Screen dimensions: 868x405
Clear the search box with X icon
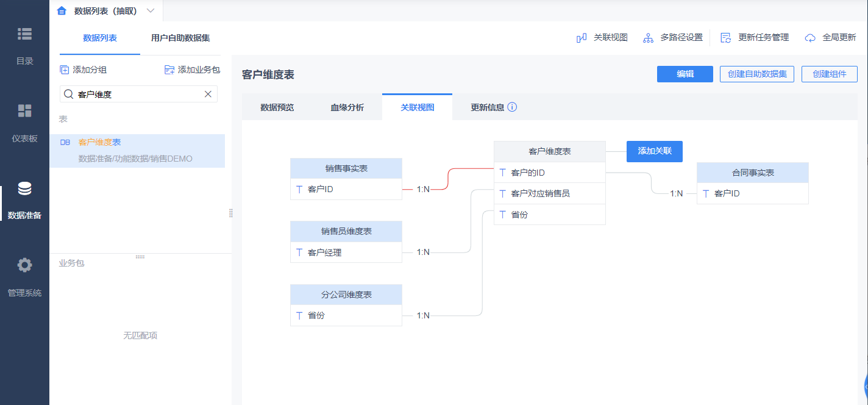point(208,94)
